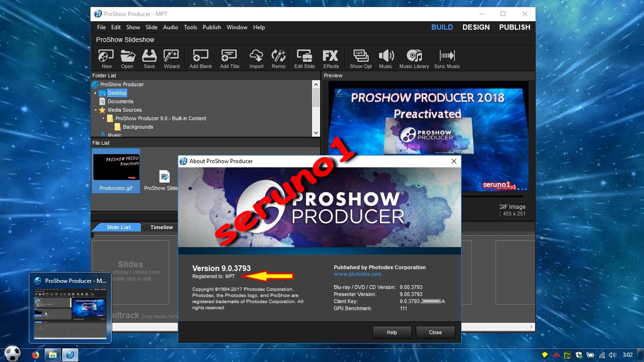Open File Explorer from taskbar
The height and width of the screenshot is (362, 644).
pyautogui.click(x=53, y=355)
